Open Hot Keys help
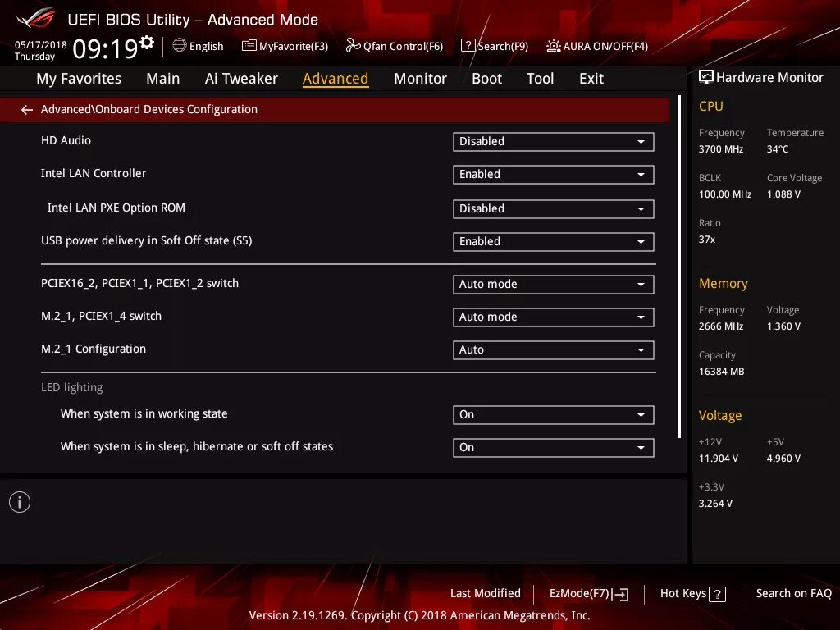This screenshot has height=630, width=840. (x=693, y=594)
